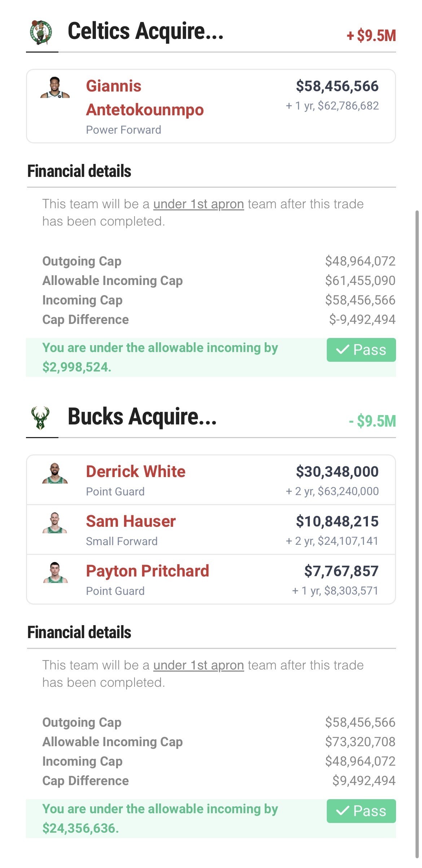This screenshot has height=868, width=422.
Task: Click Bucks 'under 1st apron' link
Action: point(198,665)
